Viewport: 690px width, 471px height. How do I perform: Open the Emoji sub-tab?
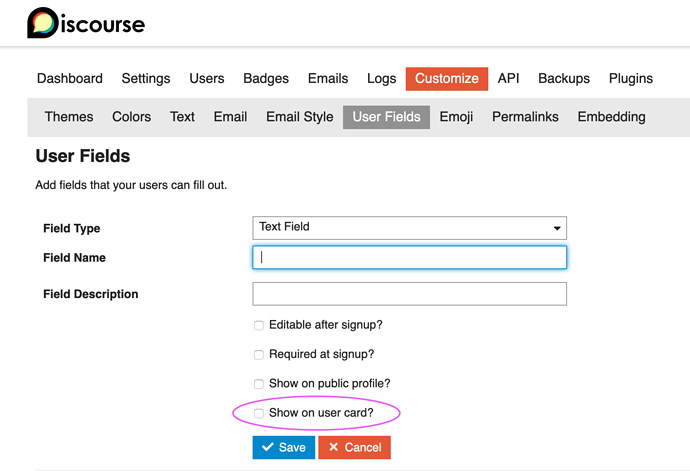pyautogui.click(x=456, y=117)
